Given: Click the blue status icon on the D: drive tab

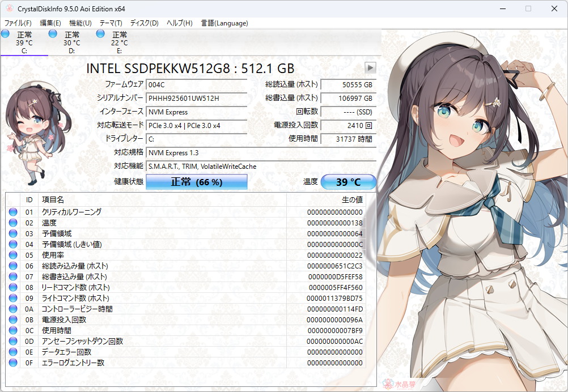Looking at the screenshot, I should click(x=52, y=35).
